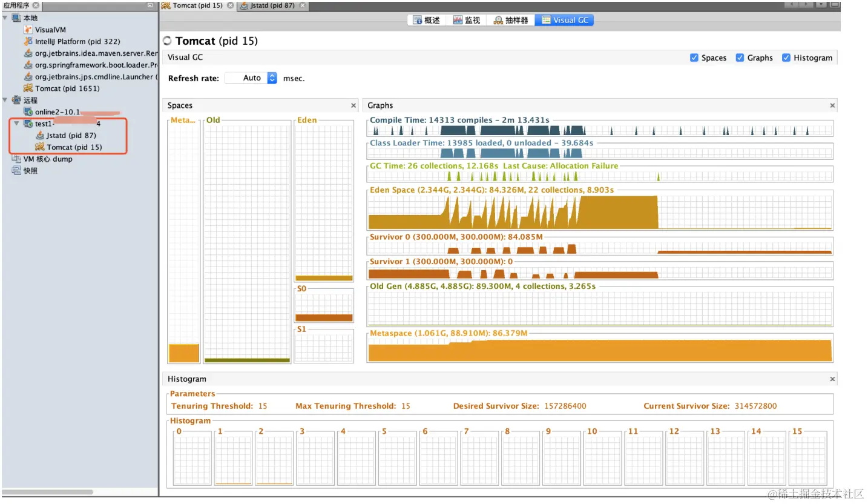Open the 抽样器 sampler tab
The height and width of the screenshot is (504, 868).
(x=511, y=20)
